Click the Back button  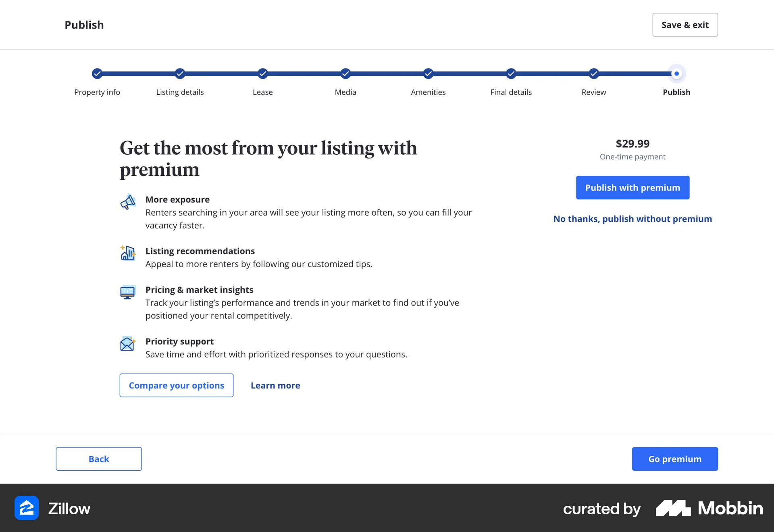coord(98,459)
